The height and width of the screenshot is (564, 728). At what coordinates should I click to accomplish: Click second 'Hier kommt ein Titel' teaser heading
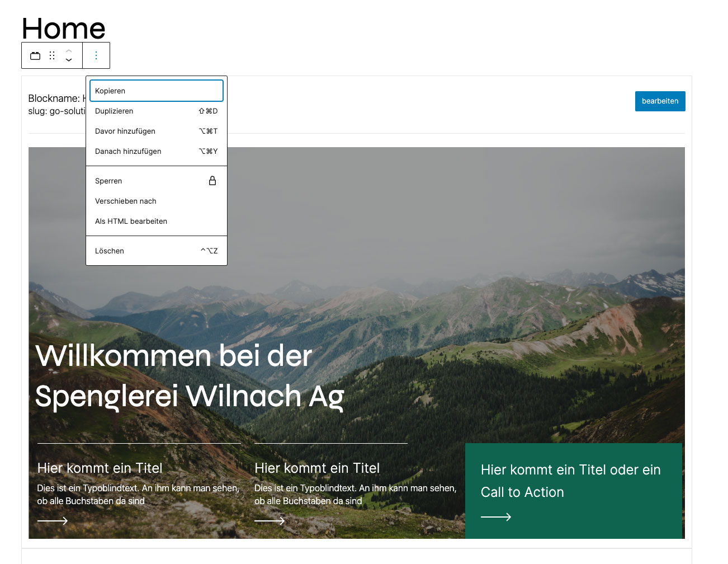317,468
